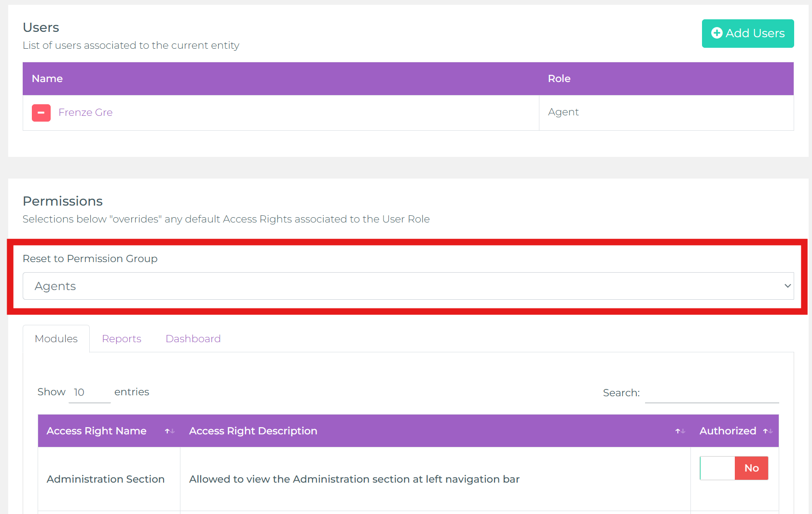The width and height of the screenshot is (812, 514).
Task: Click the plus icon on Add Users
Action: pyautogui.click(x=716, y=33)
